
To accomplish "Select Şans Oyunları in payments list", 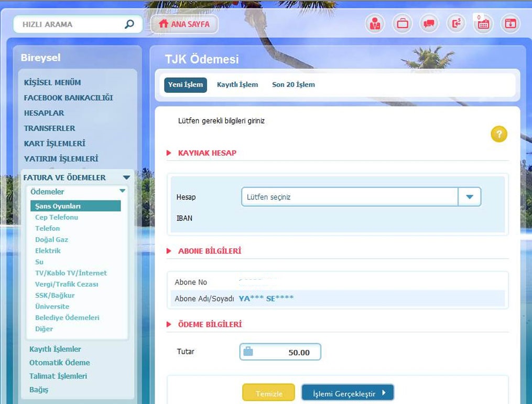I will point(75,206).
